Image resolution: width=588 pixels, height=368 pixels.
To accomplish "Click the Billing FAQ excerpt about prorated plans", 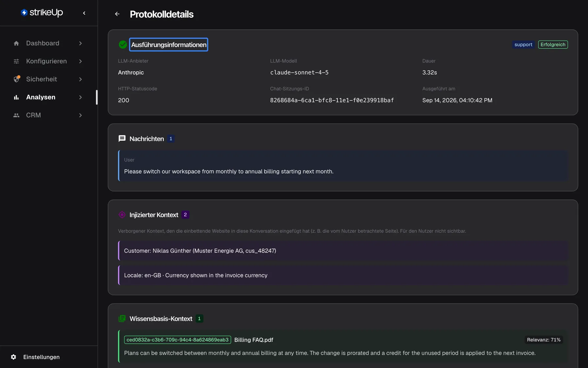I will [330, 353].
